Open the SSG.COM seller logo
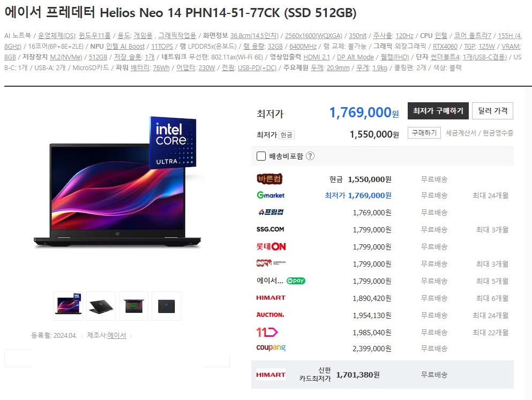Image resolution: width=532 pixels, height=400 pixels. (x=270, y=230)
